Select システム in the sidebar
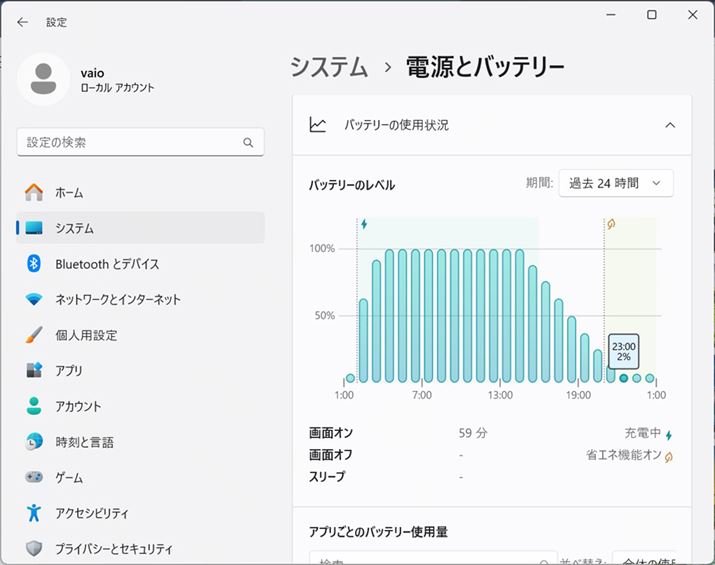This screenshot has width=715, height=565. click(74, 228)
